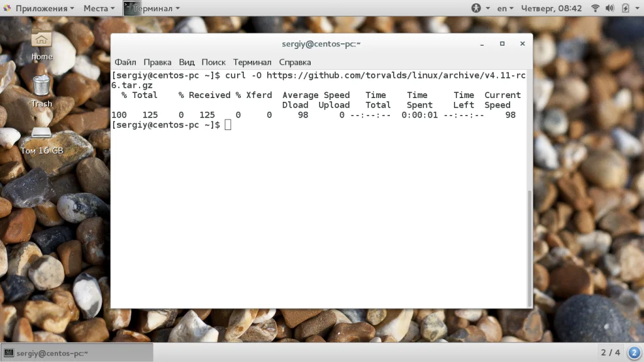This screenshot has height=362, width=644.
Task: Open the Wi-Fi network status icon
Action: pyautogui.click(x=595, y=8)
